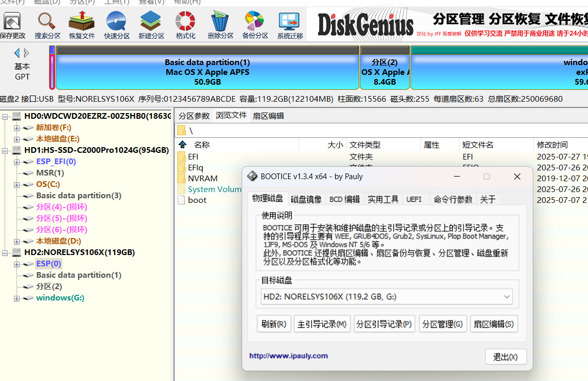
Task: Collapse the HD1 HS-SSD disk tree node
Action: tap(5, 151)
